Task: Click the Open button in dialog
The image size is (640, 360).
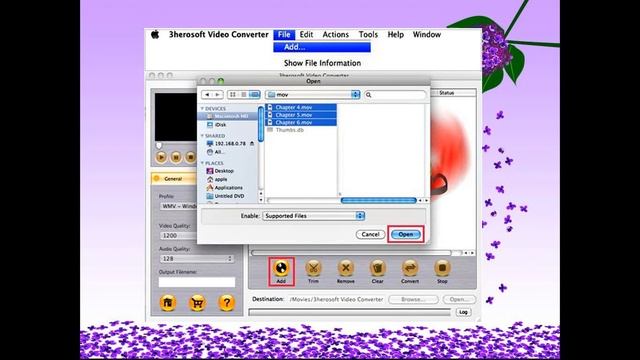Action: click(406, 234)
